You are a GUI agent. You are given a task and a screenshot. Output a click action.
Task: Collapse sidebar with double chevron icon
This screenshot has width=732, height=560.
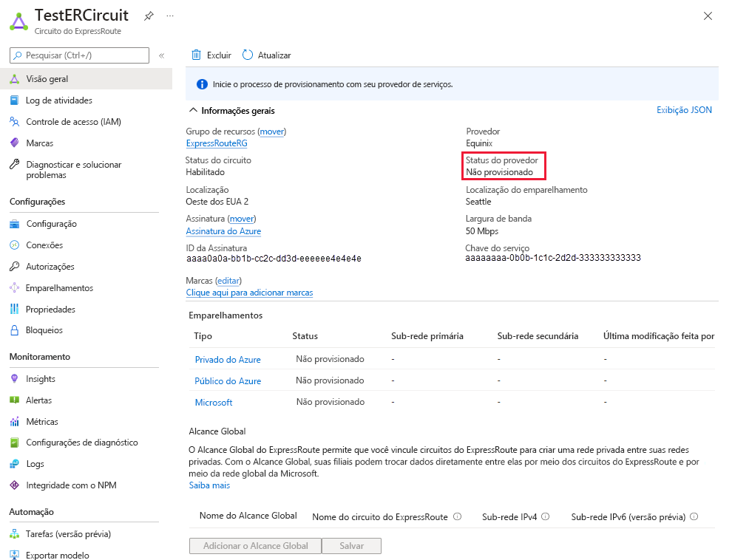pos(161,55)
